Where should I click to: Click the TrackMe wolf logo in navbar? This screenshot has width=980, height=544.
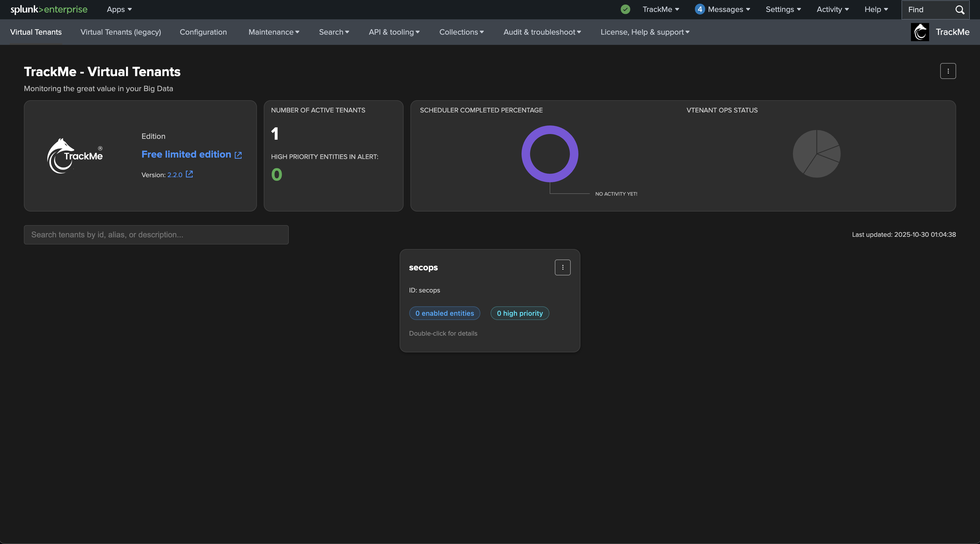coord(919,32)
